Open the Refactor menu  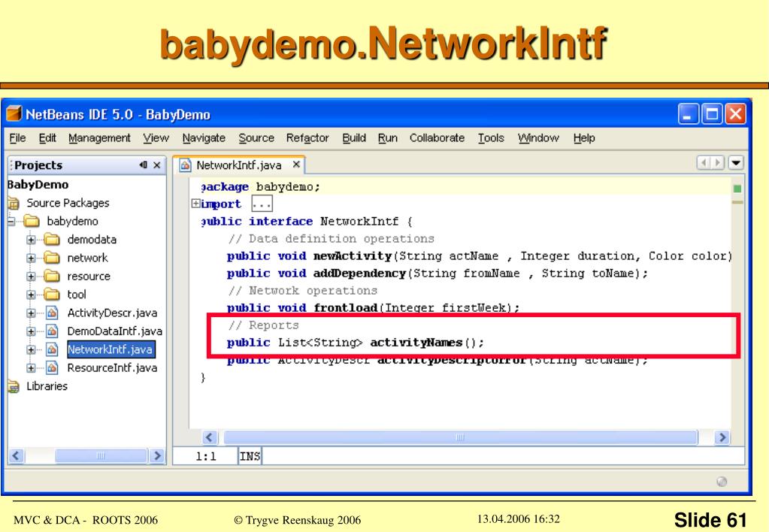pyautogui.click(x=307, y=138)
